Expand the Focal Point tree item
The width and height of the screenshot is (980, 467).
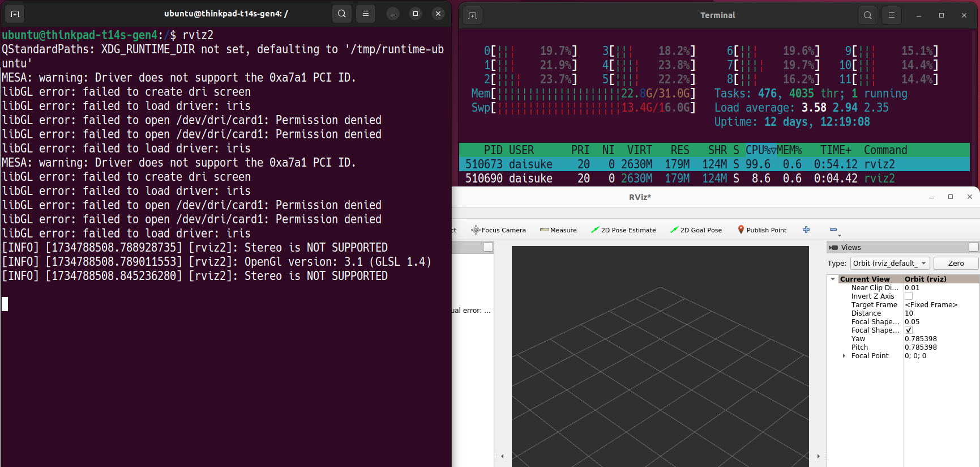pyautogui.click(x=844, y=356)
